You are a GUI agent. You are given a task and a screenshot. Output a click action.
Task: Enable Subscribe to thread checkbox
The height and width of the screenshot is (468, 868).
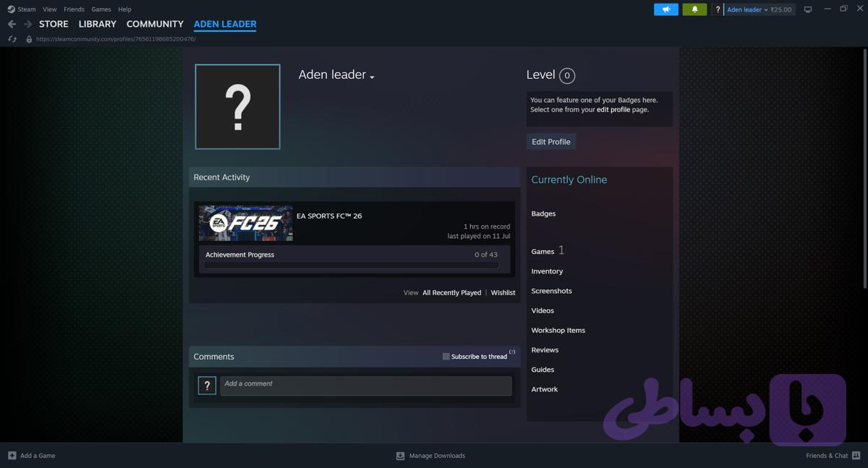446,357
